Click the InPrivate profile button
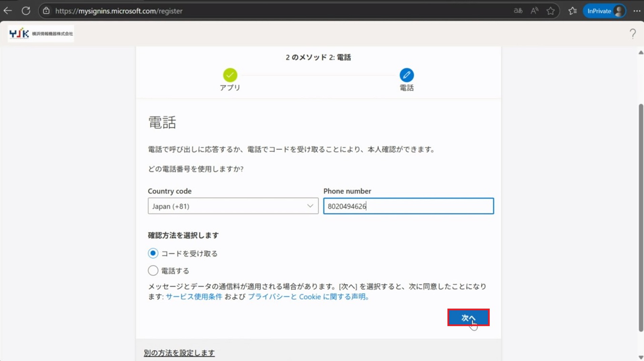Screen dimensions: 644x361 tap(605, 11)
